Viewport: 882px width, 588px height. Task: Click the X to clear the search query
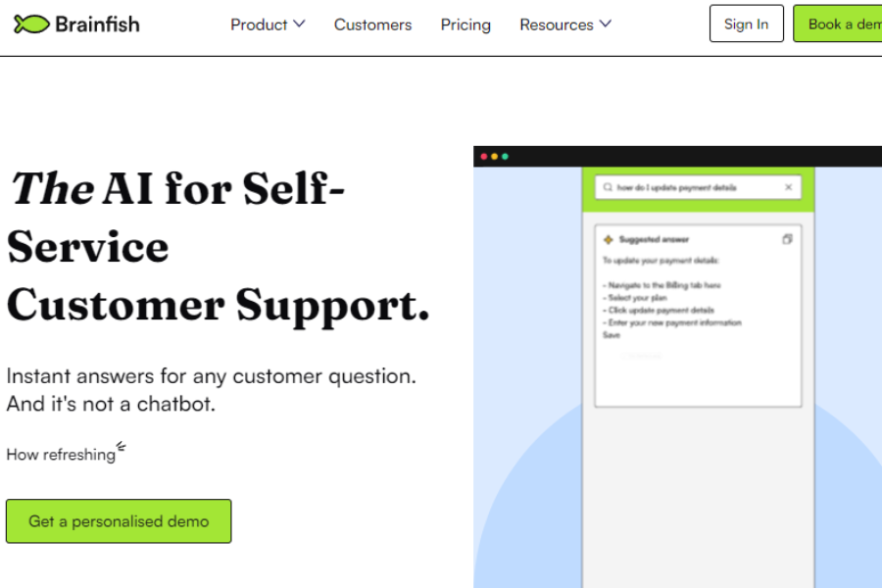[x=789, y=186]
